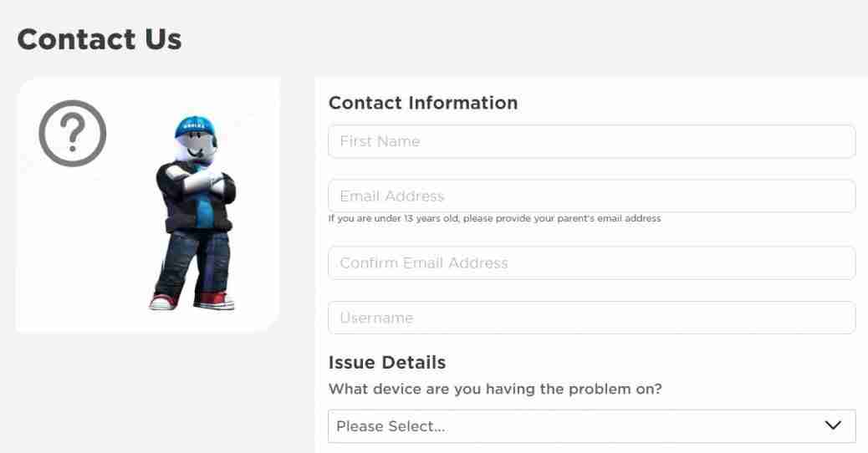Click the Roblox avatar's blue cap
Viewport: 868px width, 453px height.
[x=194, y=126]
